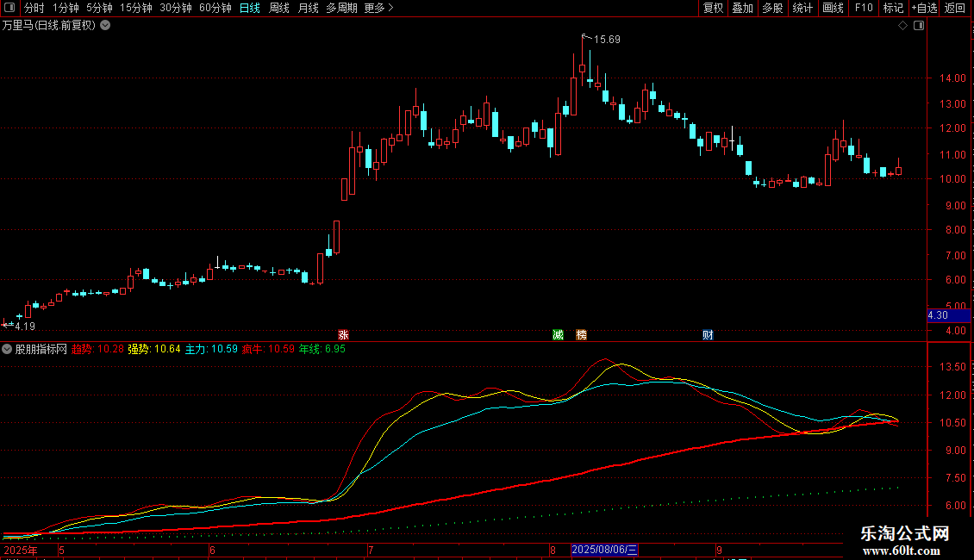Screen dimensions: 974x560
Task: Click the 2025/08/06 date marker
Action: (604, 550)
